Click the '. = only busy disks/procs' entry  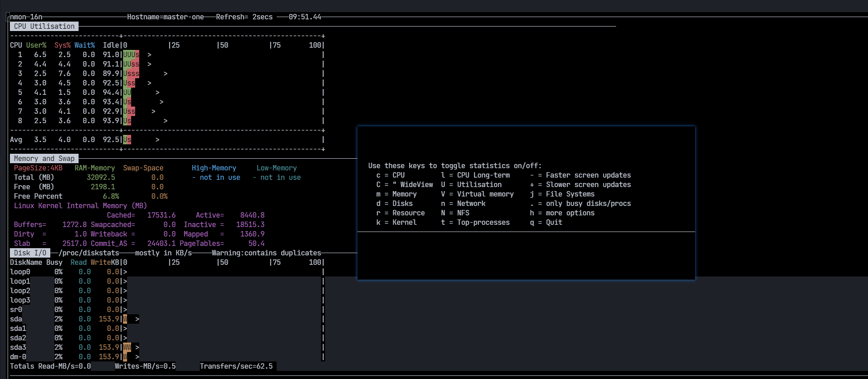point(580,203)
